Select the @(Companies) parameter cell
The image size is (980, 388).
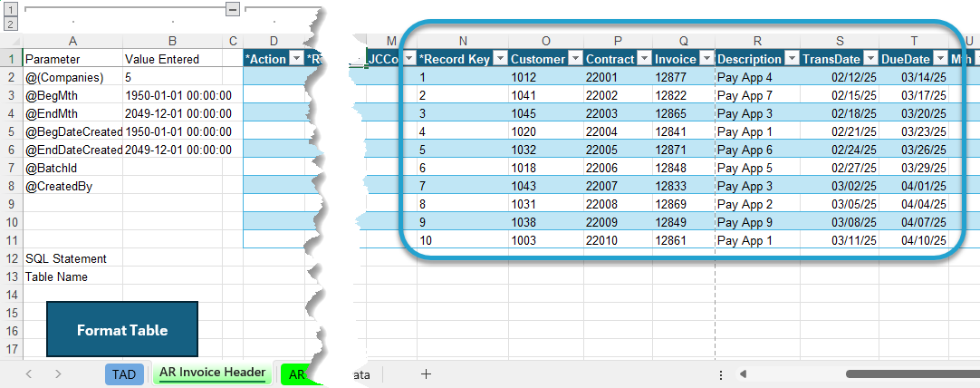click(x=73, y=78)
